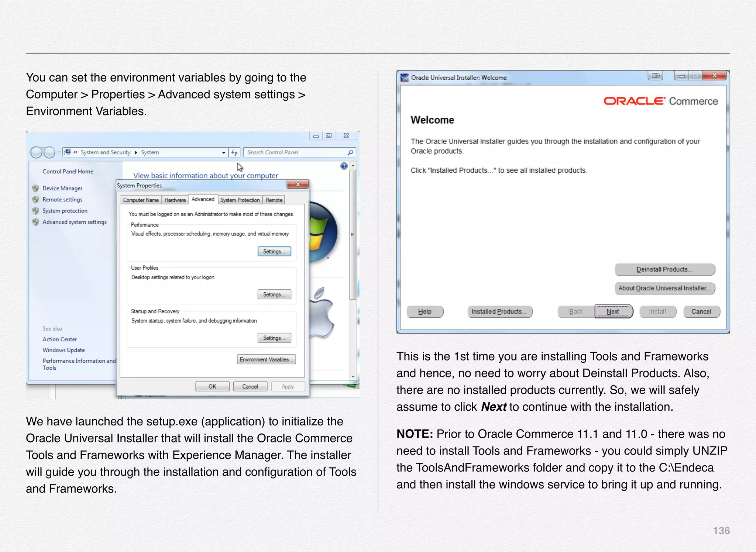The height and width of the screenshot is (552, 756).
Task: Select the Advanced tab
Action: click(203, 199)
